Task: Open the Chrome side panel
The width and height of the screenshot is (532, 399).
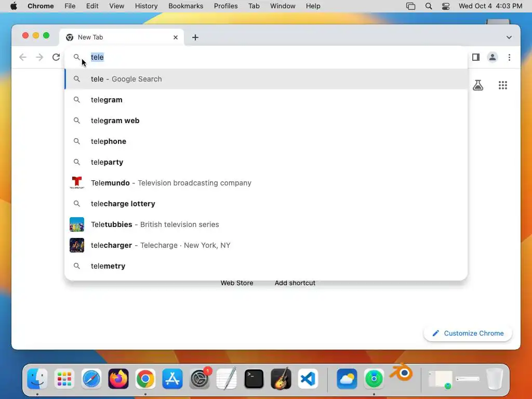Action: tap(476, 57)
